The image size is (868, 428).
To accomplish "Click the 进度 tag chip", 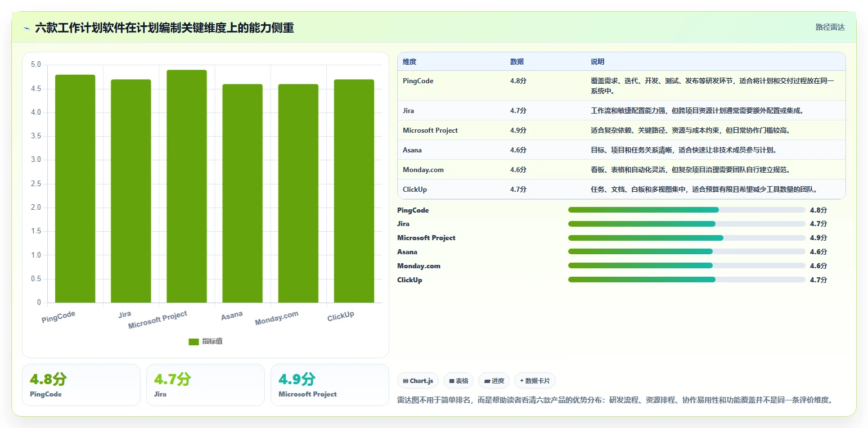I will (494, 381).
